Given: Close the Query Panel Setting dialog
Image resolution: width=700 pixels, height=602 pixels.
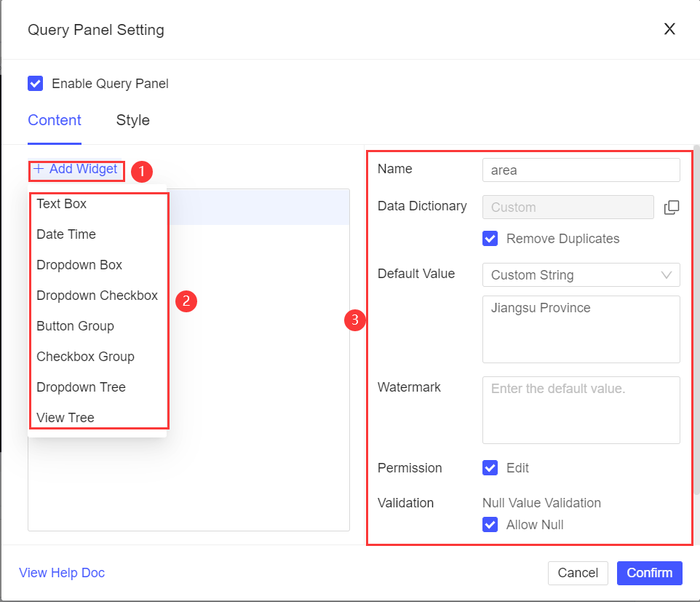Looking at the screenshot, I should pos(669,29).
